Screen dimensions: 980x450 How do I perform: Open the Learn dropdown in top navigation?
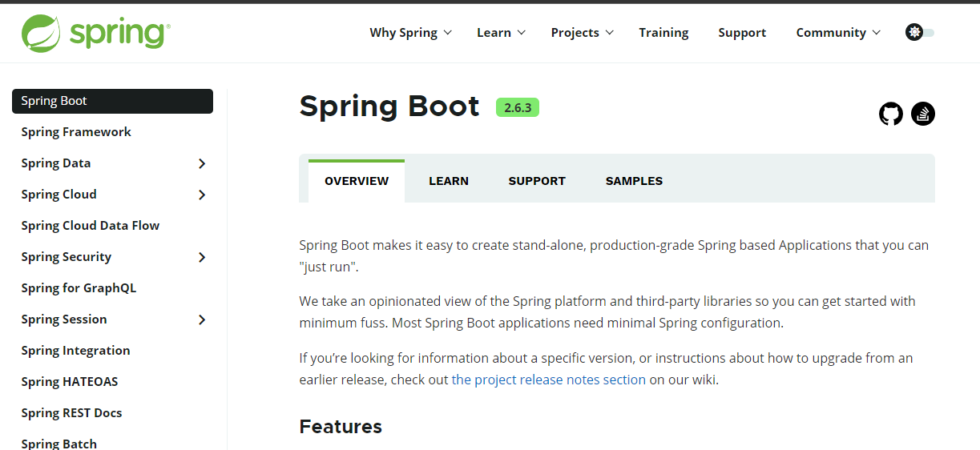[502, 33]
